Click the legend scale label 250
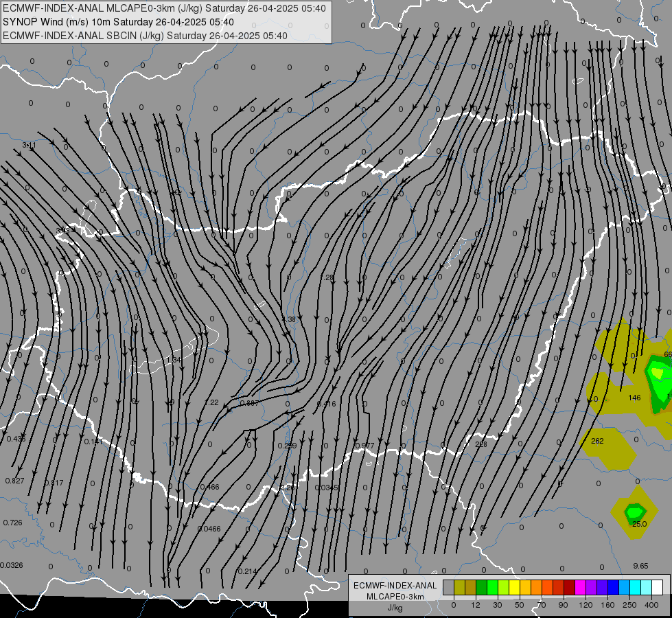Screen dimensions: 672x618 pos(629,605)
